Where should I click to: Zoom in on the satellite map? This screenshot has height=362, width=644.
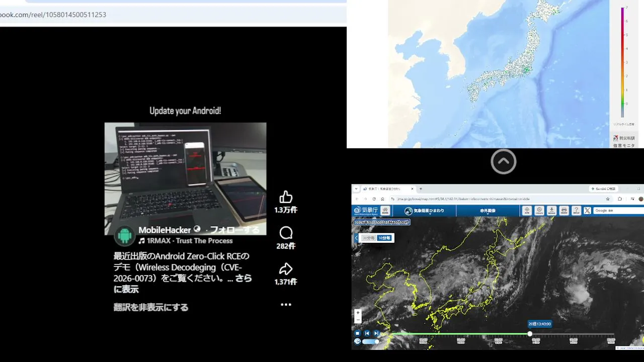[x=358, y=313]
